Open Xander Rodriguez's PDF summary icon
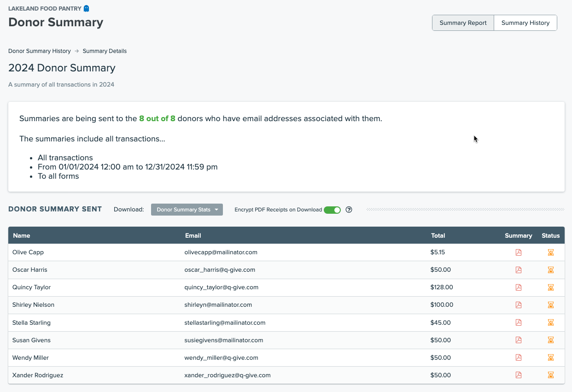The height and width of the screenshot is (392, 572). pyautogui.click(x=519, y=375)
